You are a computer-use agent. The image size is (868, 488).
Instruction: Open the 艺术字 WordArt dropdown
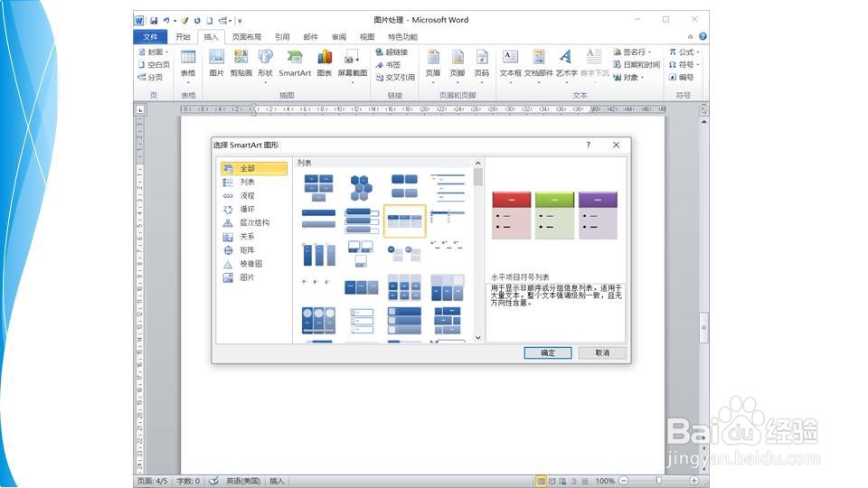tap(566, 66)
